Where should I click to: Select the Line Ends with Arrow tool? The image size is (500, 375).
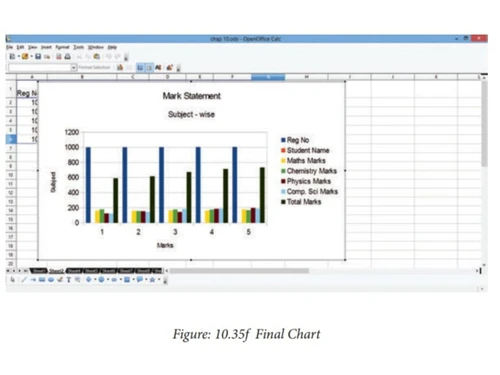pos(33,280)
